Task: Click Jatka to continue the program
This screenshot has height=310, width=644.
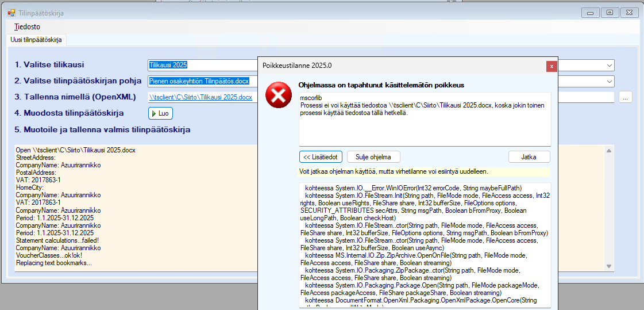Action: click(529, 156)
